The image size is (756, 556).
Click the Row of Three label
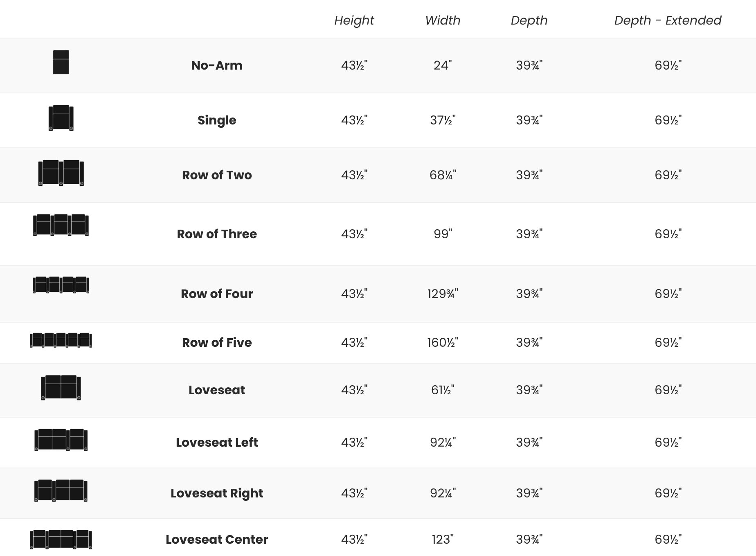coord(217,234)
